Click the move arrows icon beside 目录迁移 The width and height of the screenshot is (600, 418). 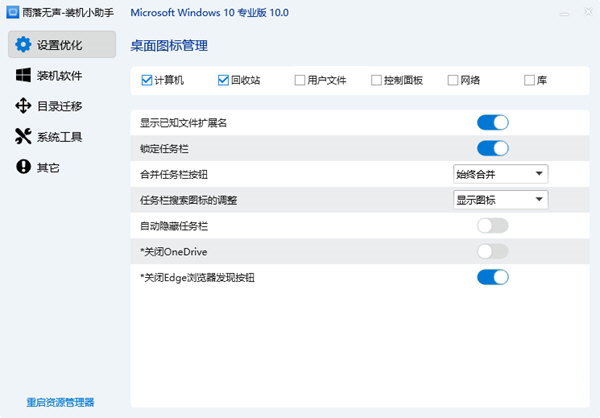[x=23, y=106]
